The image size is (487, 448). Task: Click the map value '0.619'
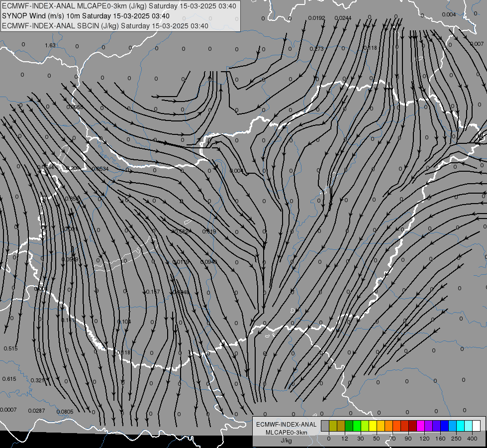click(x=209, y=231)
